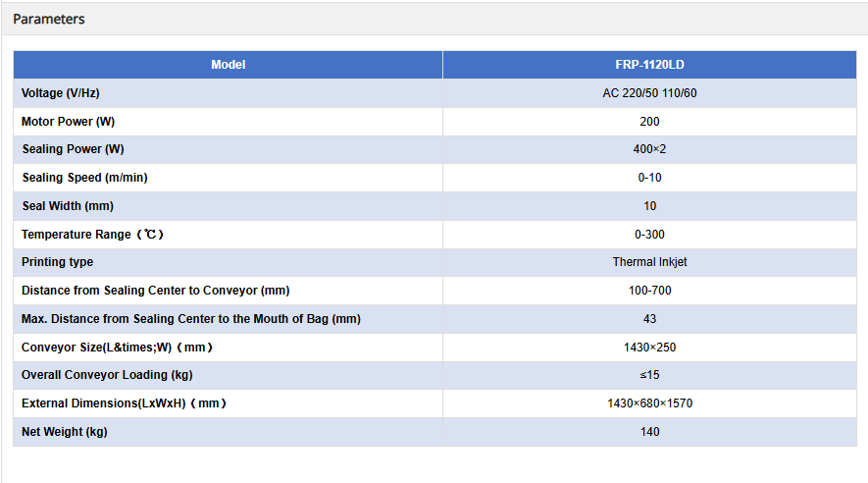
Task: Click Max. Distance to Mouth of Bag label
Action: click(x=190, y=319)
